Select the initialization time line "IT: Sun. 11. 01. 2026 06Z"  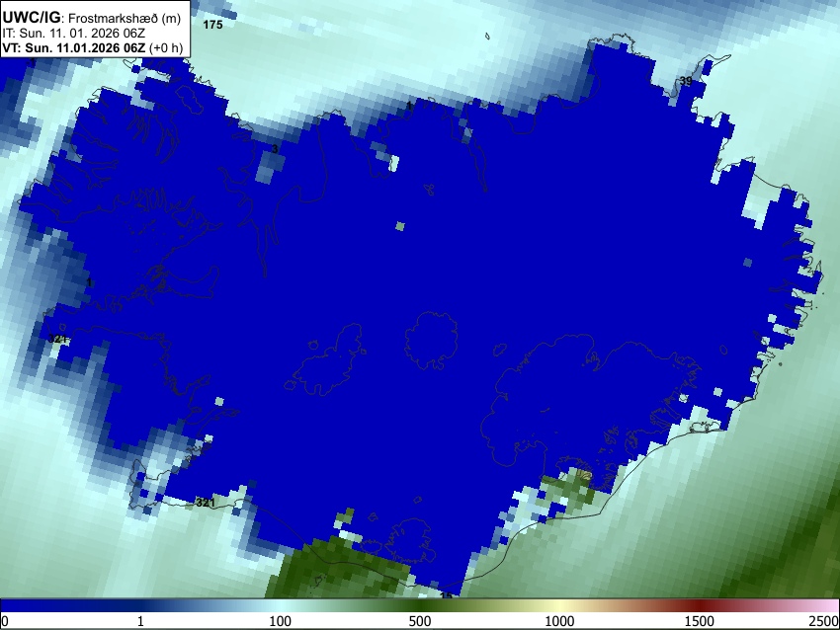(x=73, y=34)
